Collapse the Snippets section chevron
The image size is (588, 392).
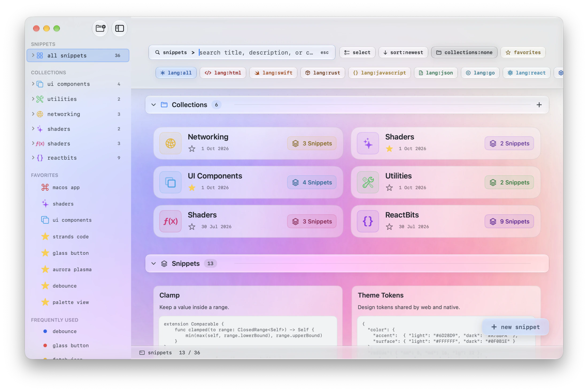pyautogui.click(x=153, y=264)
